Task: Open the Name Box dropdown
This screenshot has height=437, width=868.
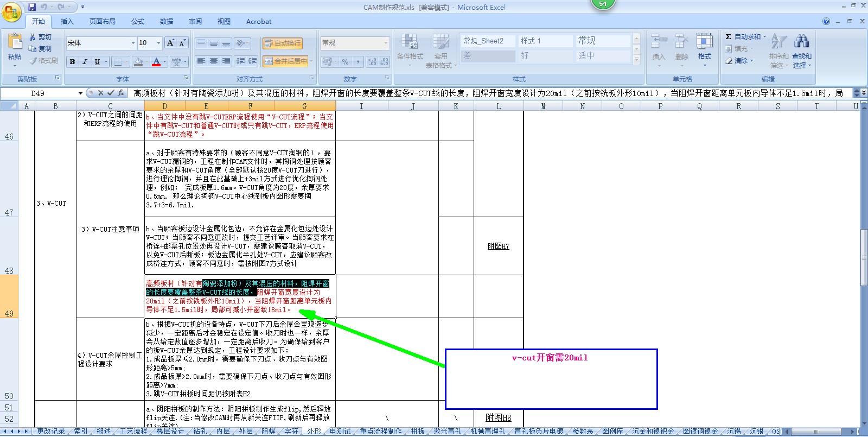Action: (x=80, y=93)
